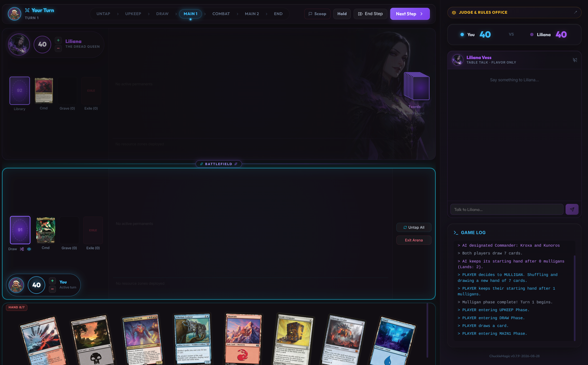Select the Mountain card in hand
The height and width of the screenshot is (365, 588).
(x=243, y=339)
